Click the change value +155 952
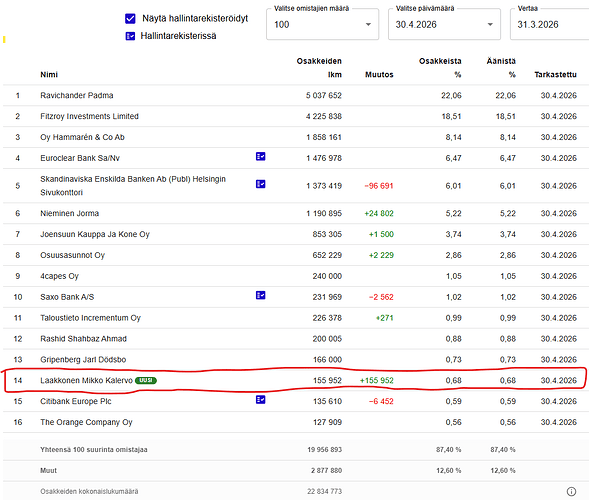 (376, 381)
